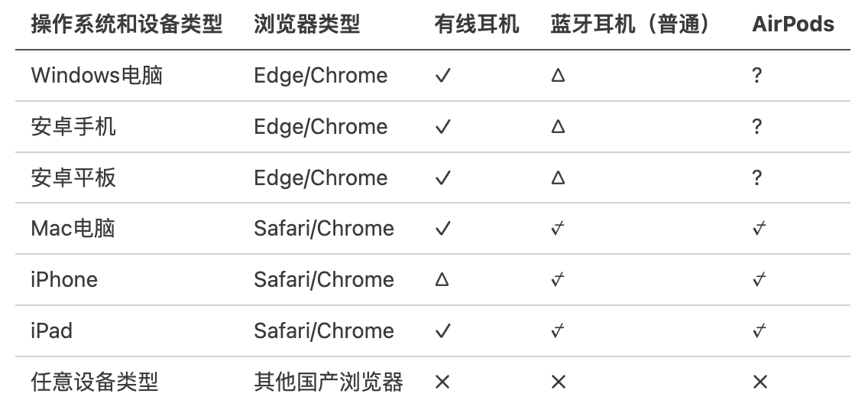Click the 浏览器类型 column header
Viewport: 868px width, 410px height.
[306, 24]
